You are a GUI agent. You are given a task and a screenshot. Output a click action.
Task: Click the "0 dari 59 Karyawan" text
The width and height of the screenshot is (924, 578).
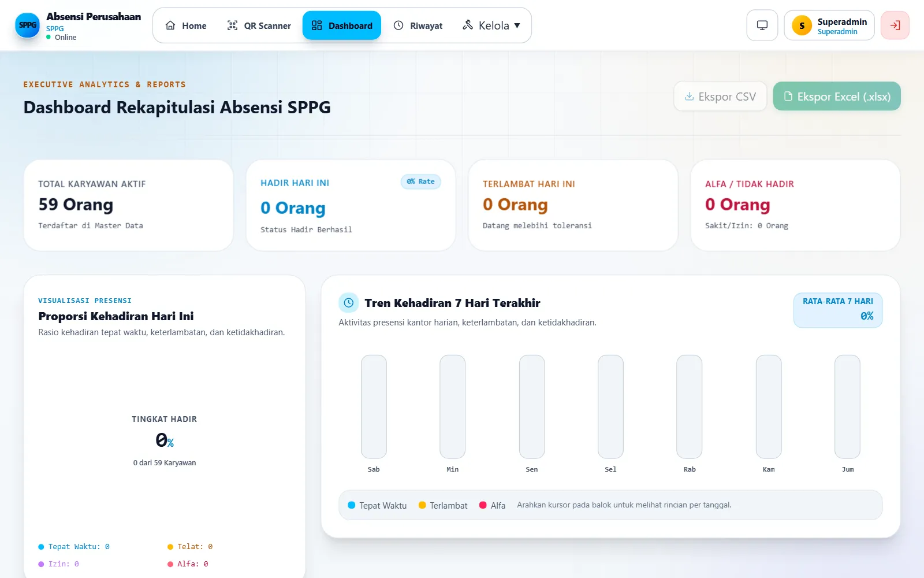pyautogui.click(x=165, y=463)
